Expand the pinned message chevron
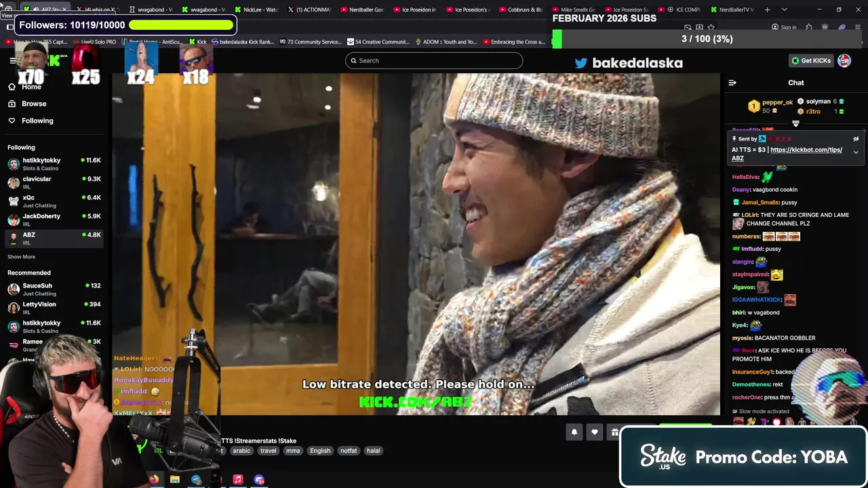868x488 pixels. [x=856, y=152]
